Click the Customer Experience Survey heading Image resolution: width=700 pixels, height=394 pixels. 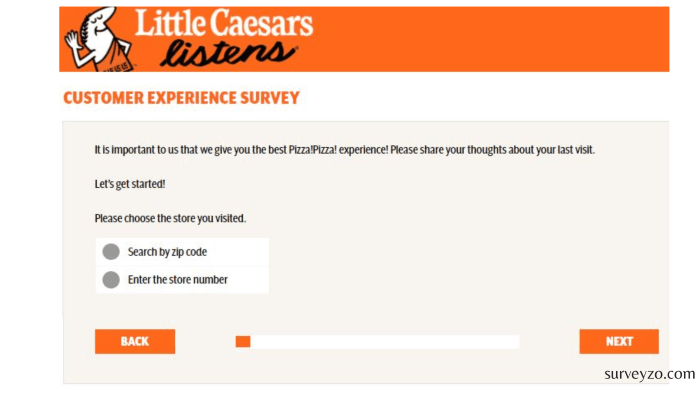point(181,98)
